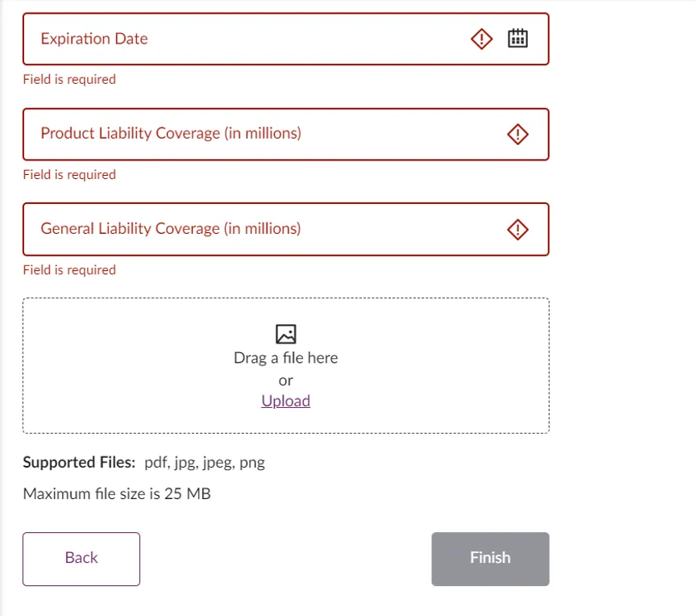Click the Product Liability Coverage warning icon
The width and height of the screenshot is (698, 616).
tap(517, 134)
